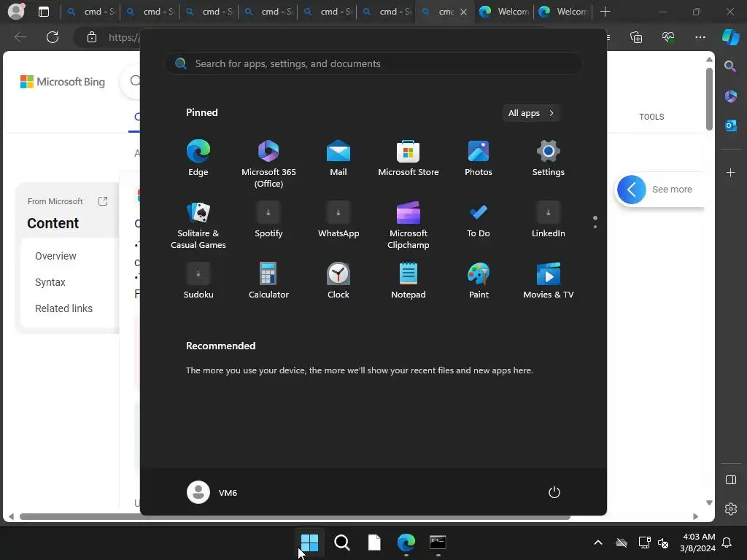The width and height of the screenshot is (747, 560).
Task: Open notification center bell
Action: coord(727,542)
